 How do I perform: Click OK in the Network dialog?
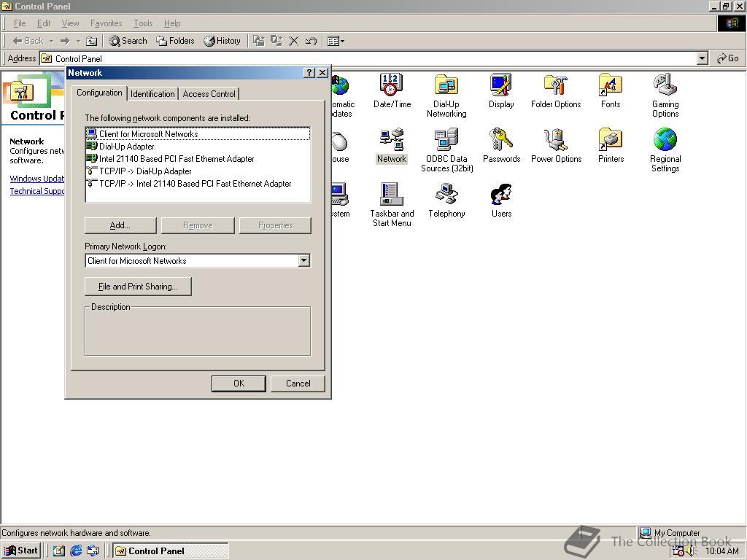pyautogui.click(x=239, y=384)
